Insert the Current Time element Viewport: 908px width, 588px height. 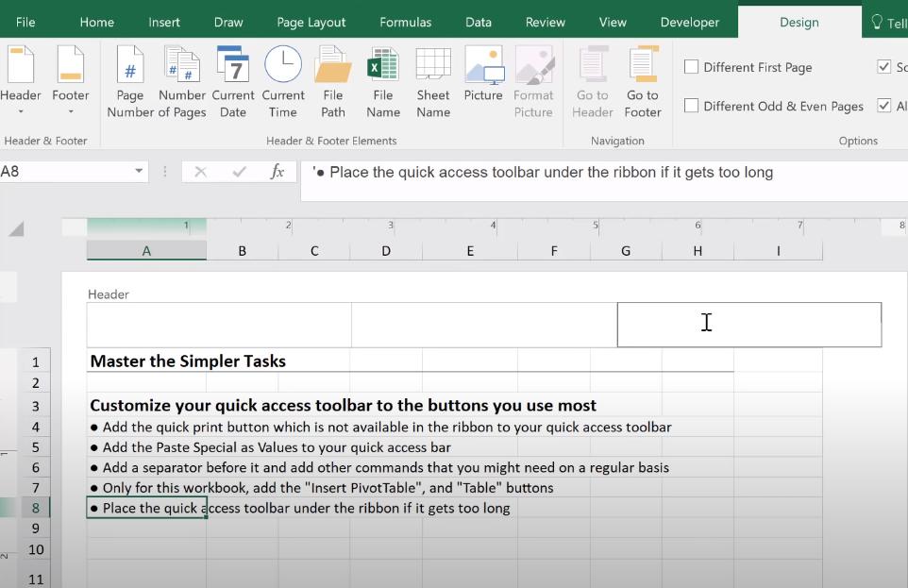[x=283, y=82]
